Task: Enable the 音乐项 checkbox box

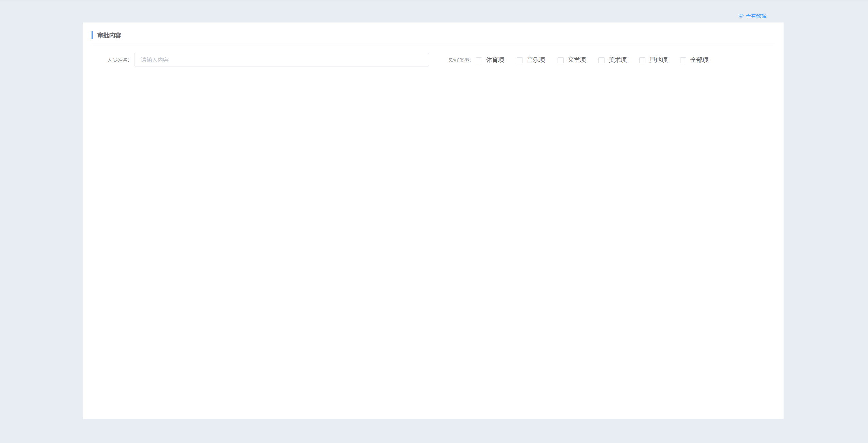Action: 520,60
